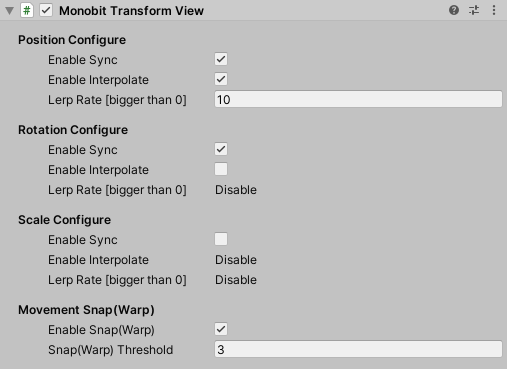Uncheck Enable Interpolate under Position Configure

click(x=221, y=79)
